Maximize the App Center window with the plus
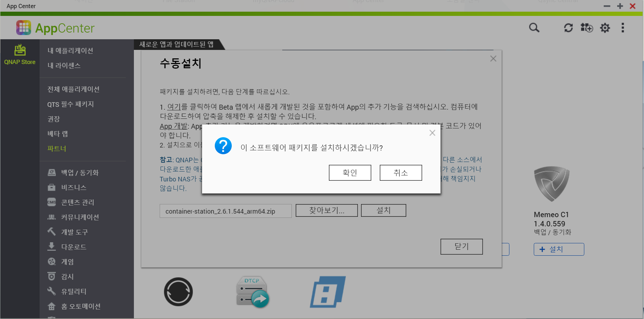The image size is (644, 319). [620, 6]
